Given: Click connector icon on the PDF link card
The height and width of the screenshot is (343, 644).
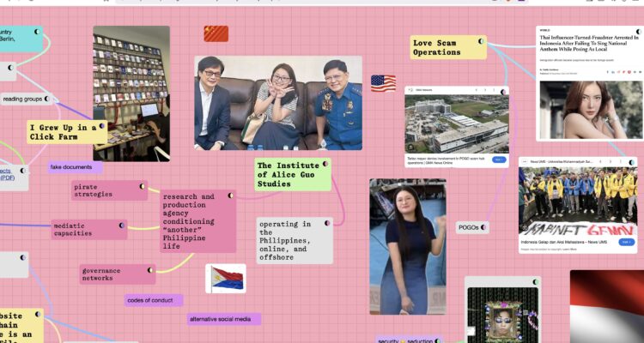Looking at the screenshot, I should click(22, 171).
